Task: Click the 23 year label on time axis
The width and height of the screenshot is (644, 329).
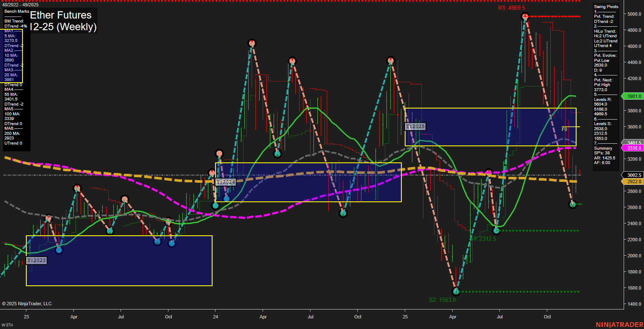Action: (26, 317)
